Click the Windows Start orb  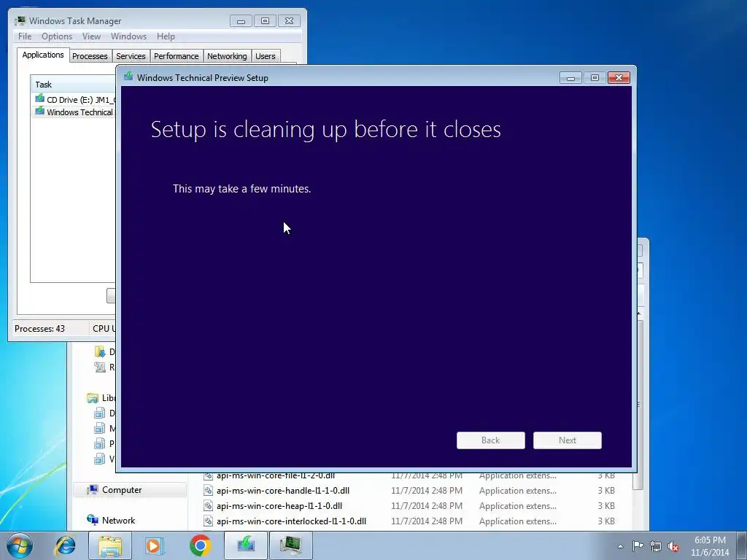click(20, 545)
